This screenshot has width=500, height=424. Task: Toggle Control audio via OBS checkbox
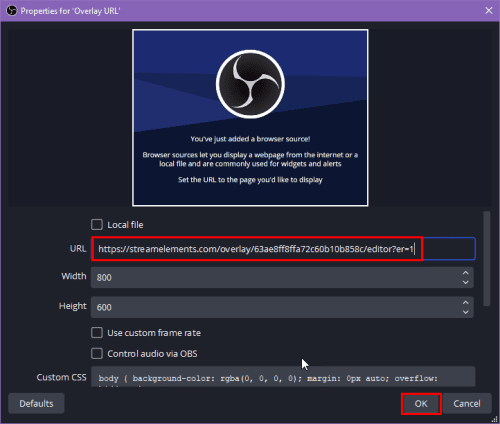(97, 353)
